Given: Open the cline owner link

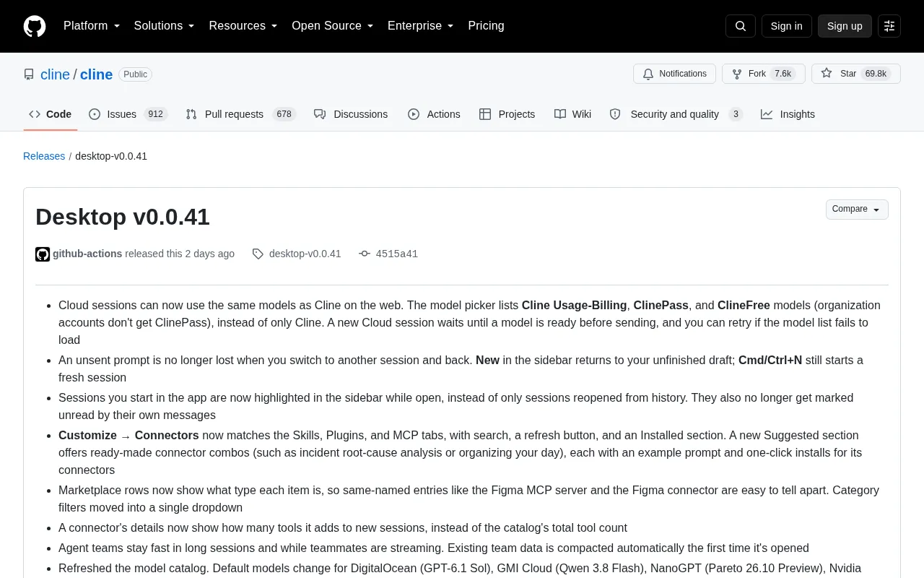Looking at the screenshot, I should click(55, 74).
